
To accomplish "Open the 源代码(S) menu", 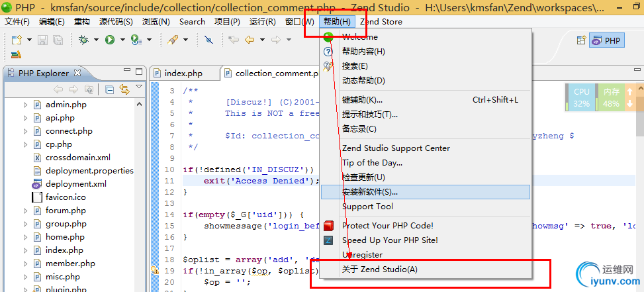I will (x=116, y=22).
